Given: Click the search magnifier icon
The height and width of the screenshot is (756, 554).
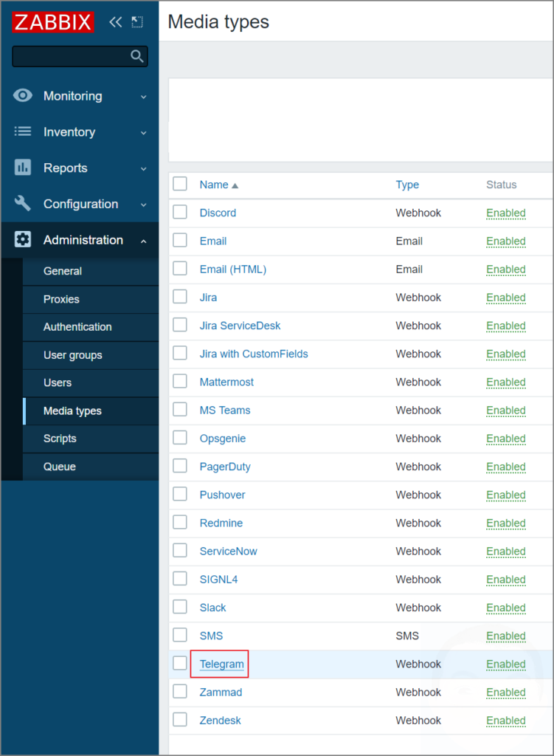Looking at the screenshot, I should coord(137,56).
